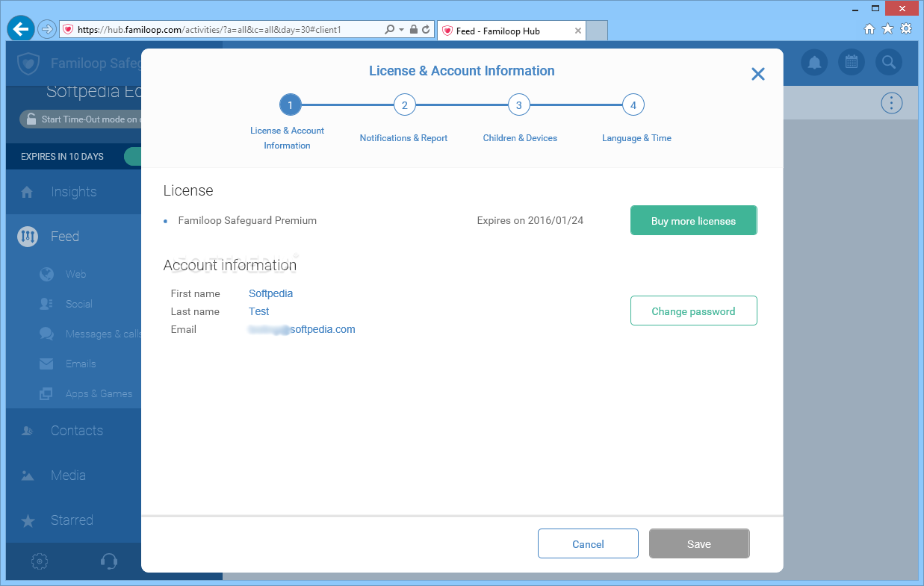The height and width of the screenshot is (586, 924).
Task: Click the Save button
Action: tap(699, 544)
